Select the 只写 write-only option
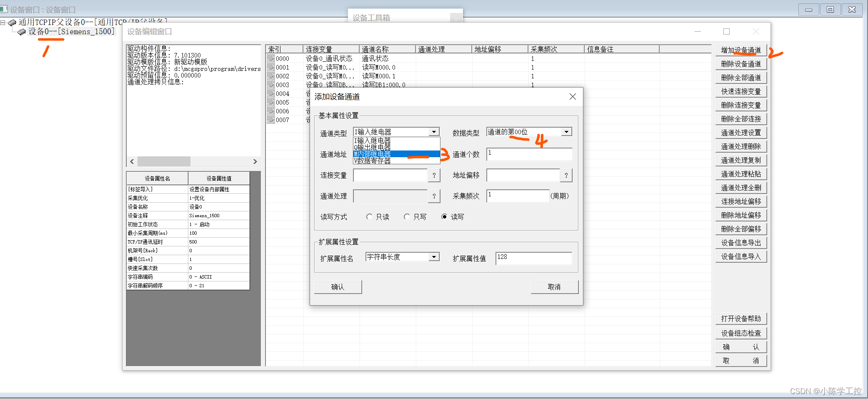868x399 pixels. (x=407, y=216)
